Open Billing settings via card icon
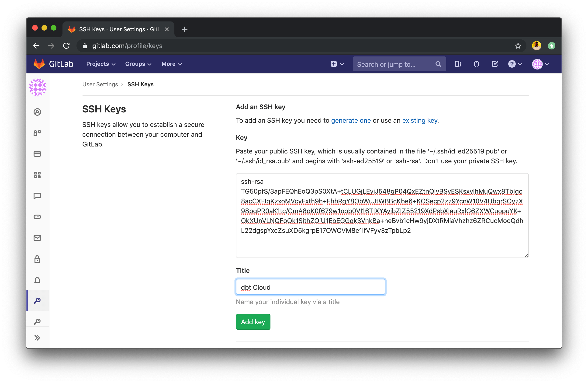This screenshot has width=588, height=383. click(38, 154)
